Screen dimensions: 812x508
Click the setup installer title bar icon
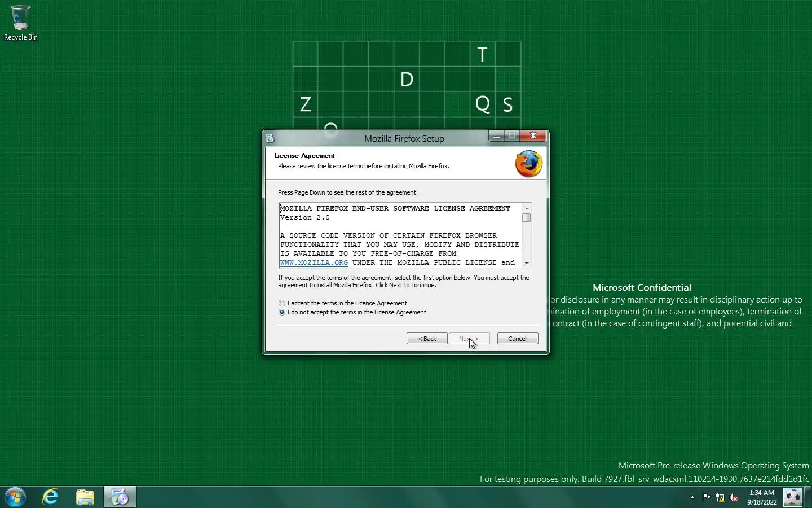(x=270, y=138)
